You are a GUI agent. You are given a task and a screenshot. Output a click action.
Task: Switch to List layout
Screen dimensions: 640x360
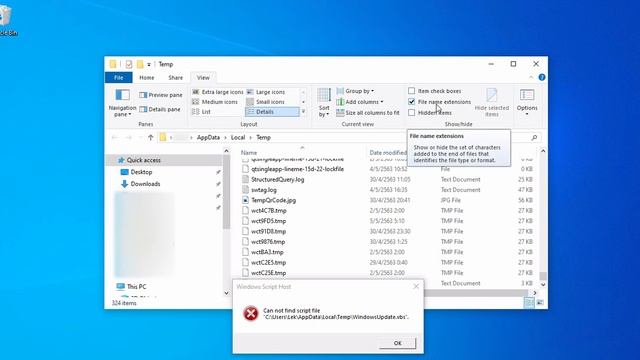pos(201,111)
